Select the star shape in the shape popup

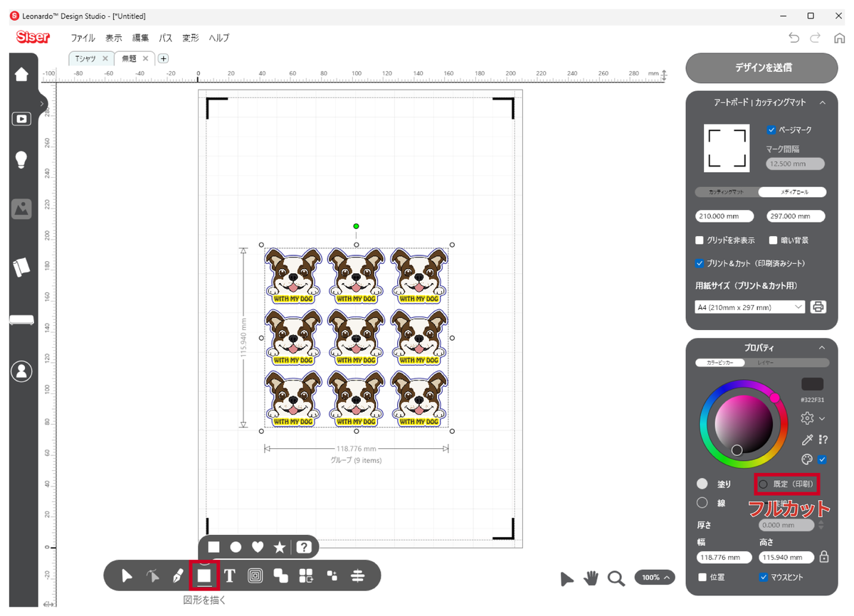(x=280, y=547)
